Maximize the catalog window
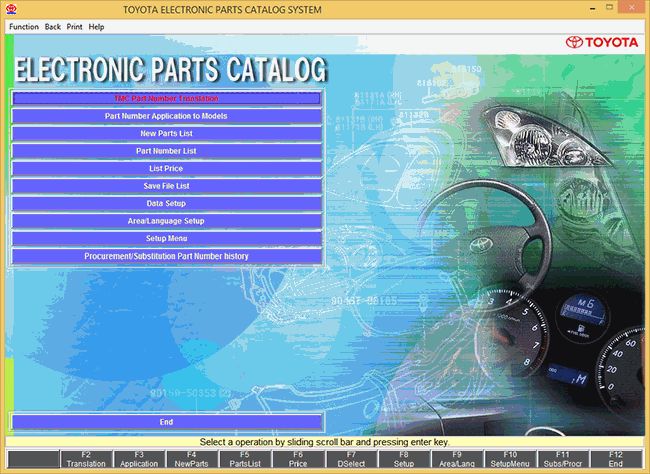The width and height of the screenshot is (650, 474). coord(609,7)
